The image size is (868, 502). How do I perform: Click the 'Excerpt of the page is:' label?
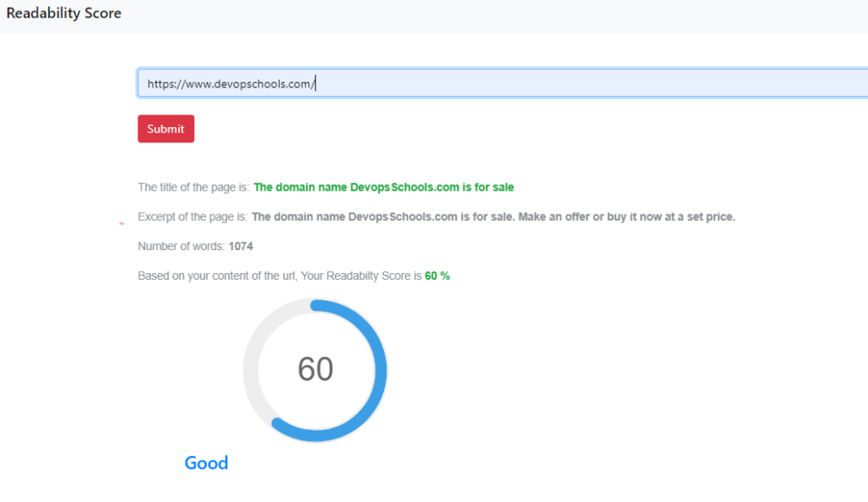click(x=192, y=216)
